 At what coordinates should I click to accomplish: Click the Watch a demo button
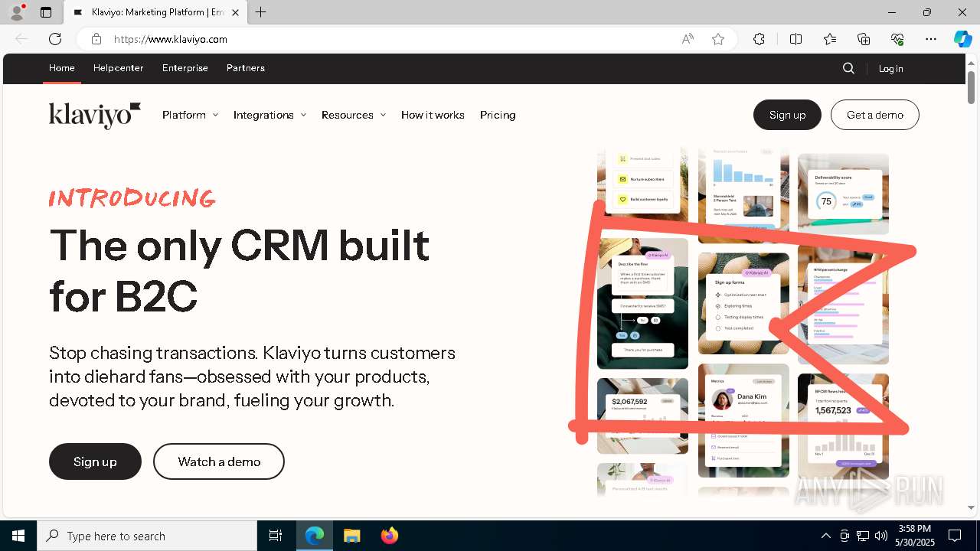point(219,461)
